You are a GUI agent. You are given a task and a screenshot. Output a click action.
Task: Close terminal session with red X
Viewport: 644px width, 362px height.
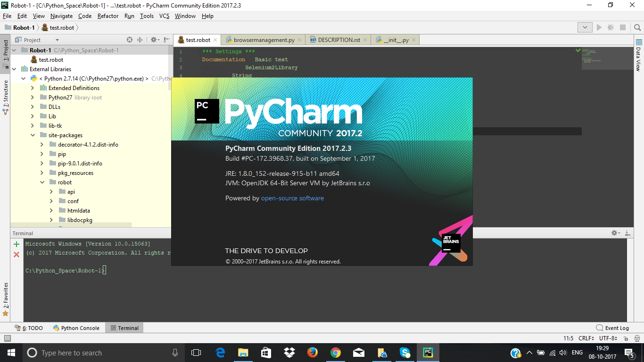coord(17,255)
